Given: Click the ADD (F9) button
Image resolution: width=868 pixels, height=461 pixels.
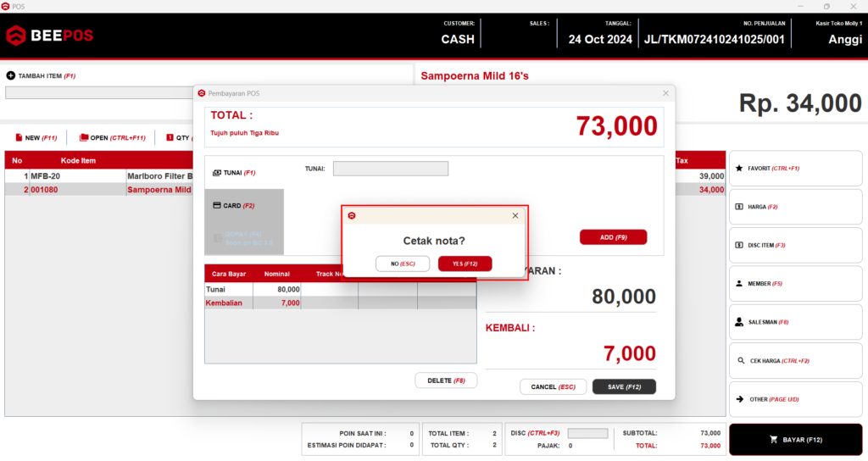Looking at the screenshot, I should pos(614,237).
